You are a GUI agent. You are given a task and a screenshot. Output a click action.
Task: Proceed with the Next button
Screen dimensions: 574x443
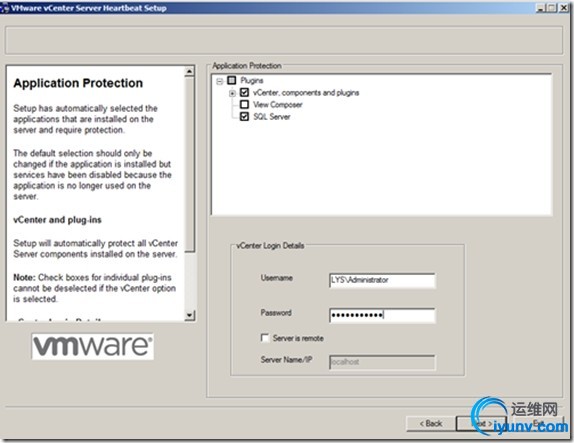[482, 423]
